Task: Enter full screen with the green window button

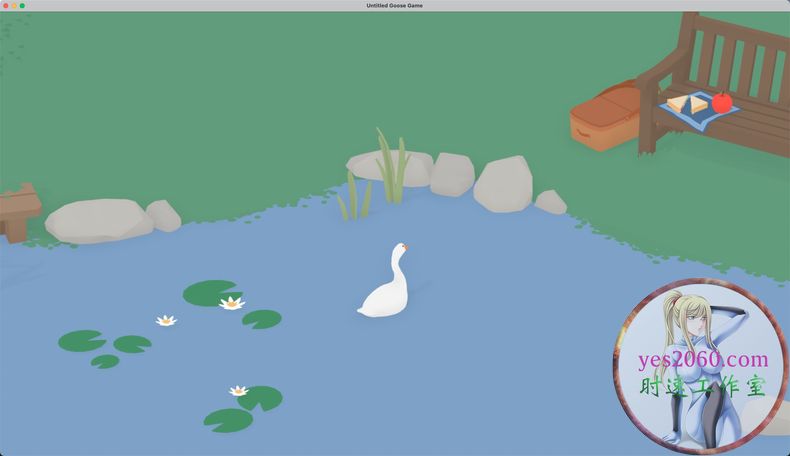Action: tap(22, 6)
